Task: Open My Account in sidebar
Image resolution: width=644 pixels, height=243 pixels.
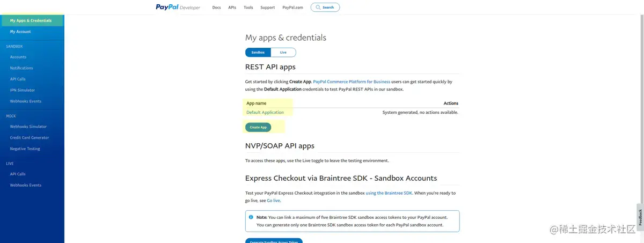Action: (x=20, y=32)
